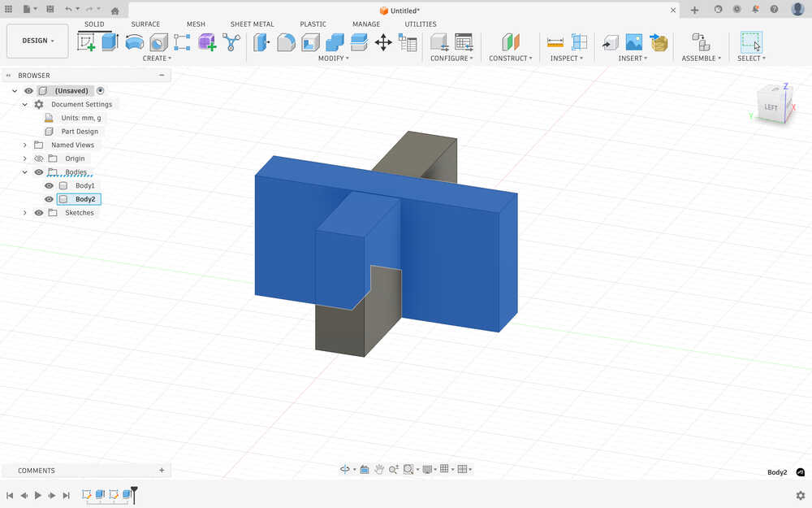Toggle visibility of the Origin folder
The width and height of the screenshot is (812, 508).
(x=39, y=158)
